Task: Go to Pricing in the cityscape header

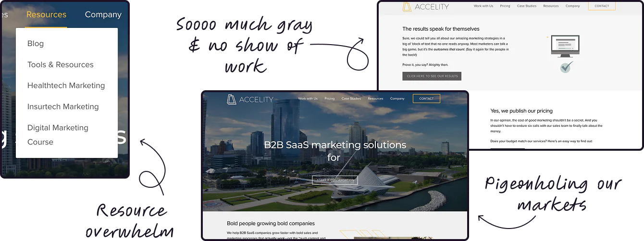Action: [329, 99]
